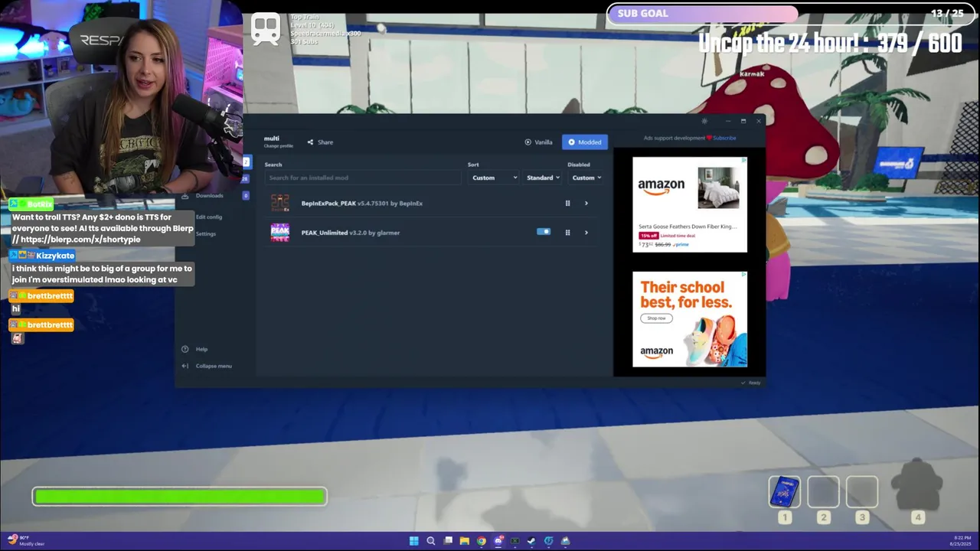Switch launch mode to Vanilla
The image size is (980, 551).
538,142
